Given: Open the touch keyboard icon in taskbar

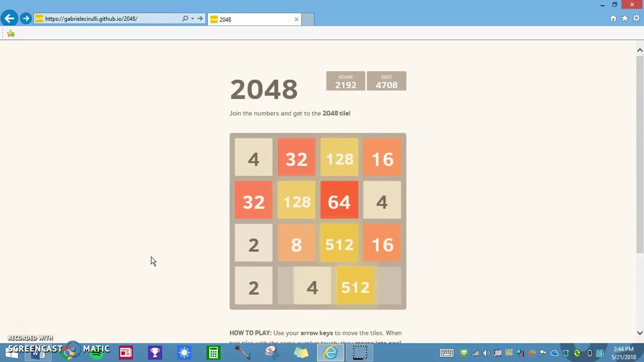Looking at the screenshot, I should click(x=446, y=353).
